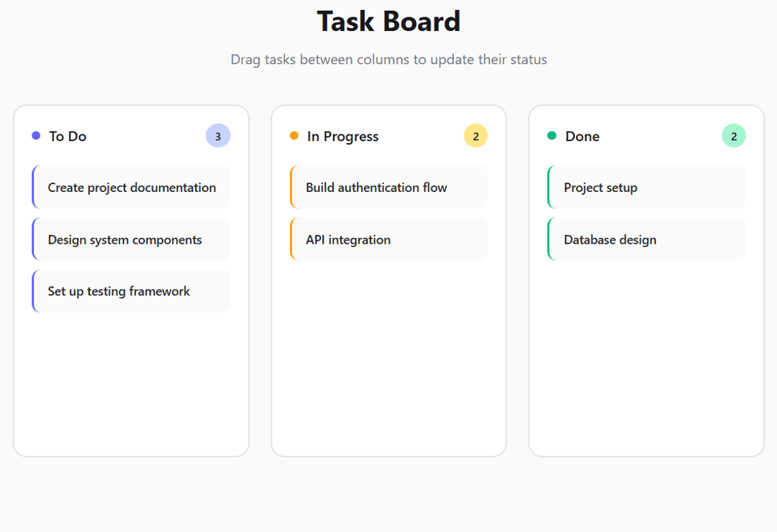The image size is (777, 532).
Task: Click the In Progress count badge
Action: pos(476,136)
